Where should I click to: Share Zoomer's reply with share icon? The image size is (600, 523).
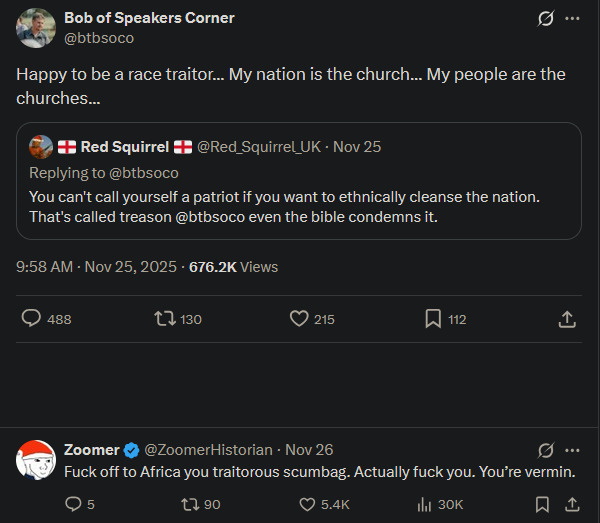[x=572, y=504]
